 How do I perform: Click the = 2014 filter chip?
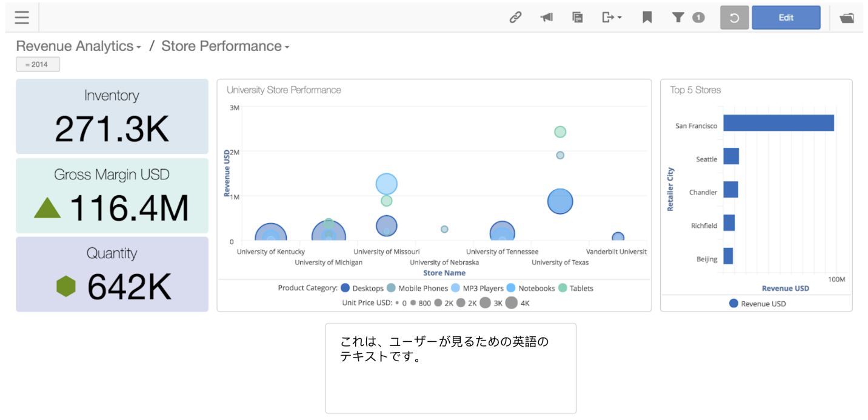(x=38, y=64)
